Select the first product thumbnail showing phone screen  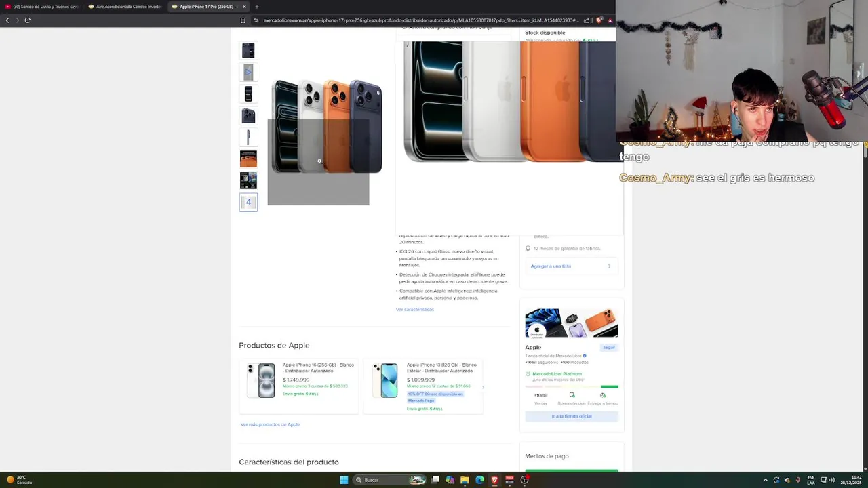pyautogui.click(x=248, y=50)
